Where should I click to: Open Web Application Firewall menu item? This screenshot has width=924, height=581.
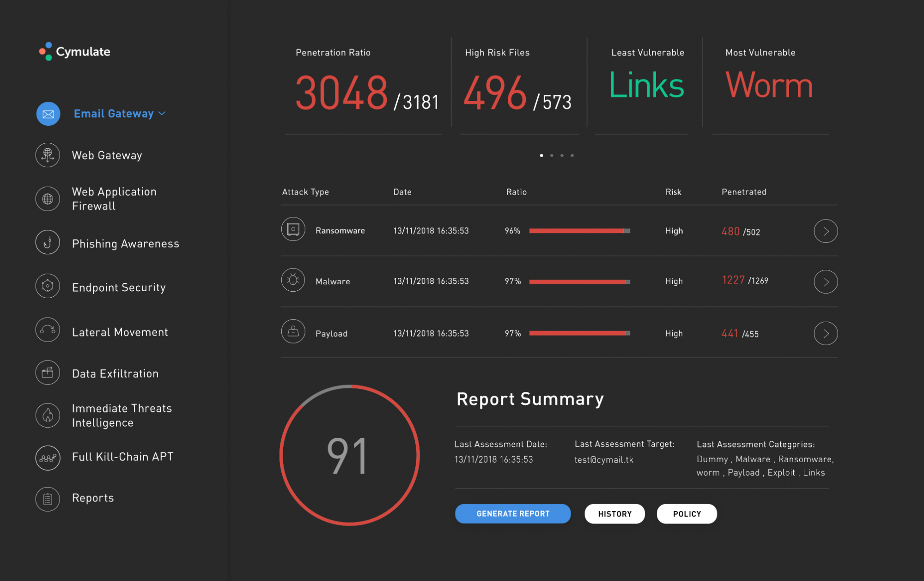tap(114, 199)
